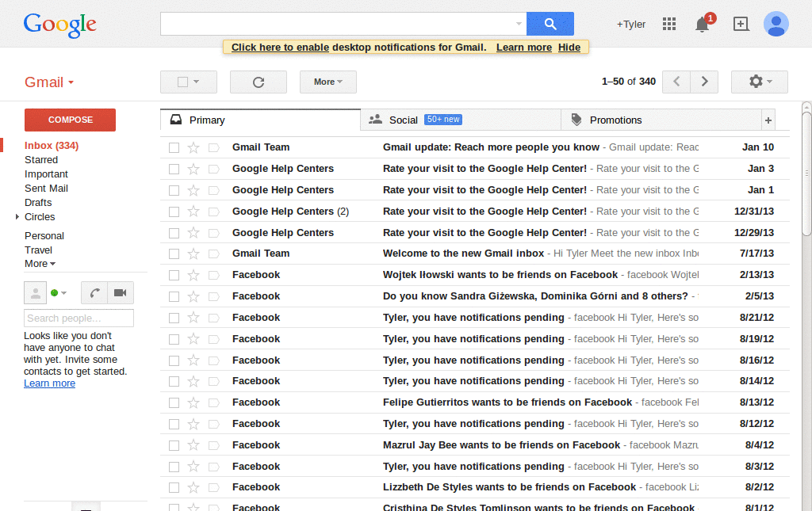The height and width of the screenshot is (511, 812).
Task: Open the Starred folder
Action: [41, 160]
